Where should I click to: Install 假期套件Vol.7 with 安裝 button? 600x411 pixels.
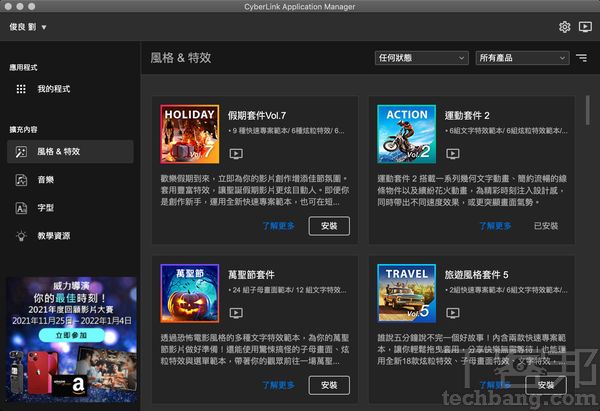(x=329, y=226)
